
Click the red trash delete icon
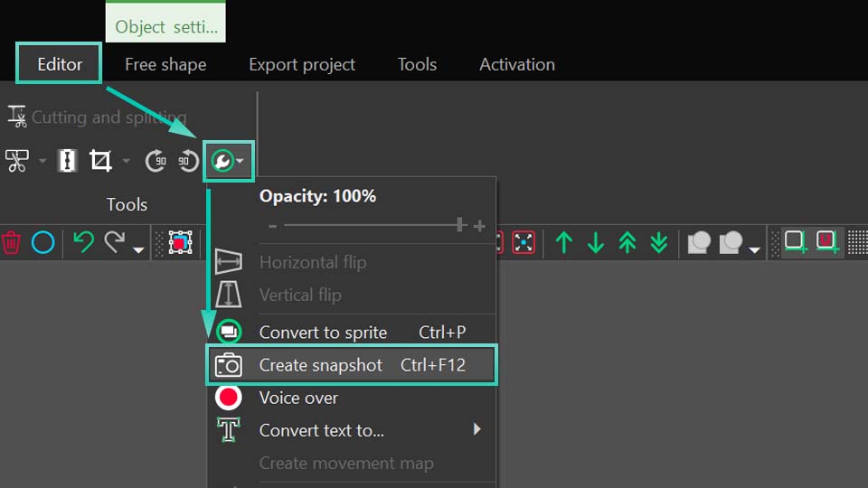(11, 243)
